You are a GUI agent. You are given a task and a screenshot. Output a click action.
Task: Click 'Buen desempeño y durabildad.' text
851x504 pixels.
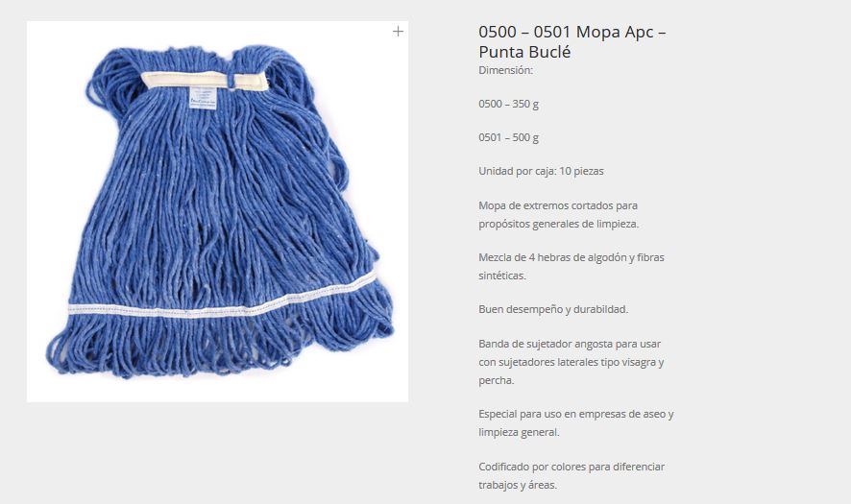pyautogui.click(x=553, y=309)
